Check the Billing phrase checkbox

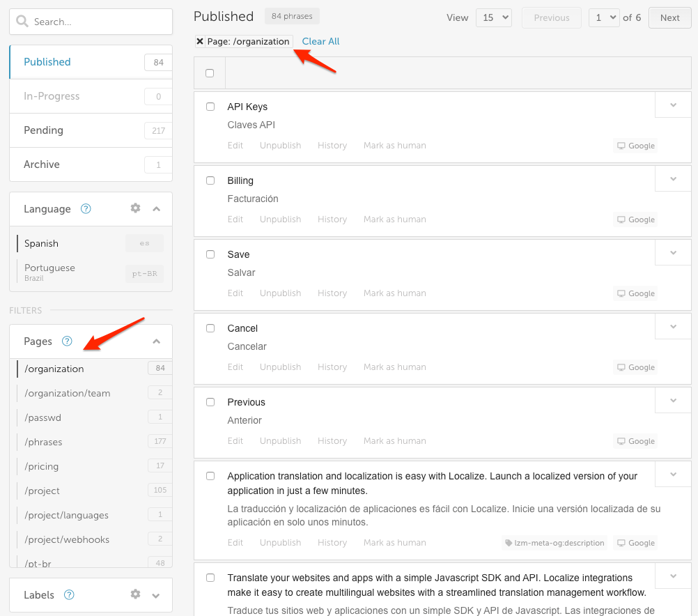[210, 180]
